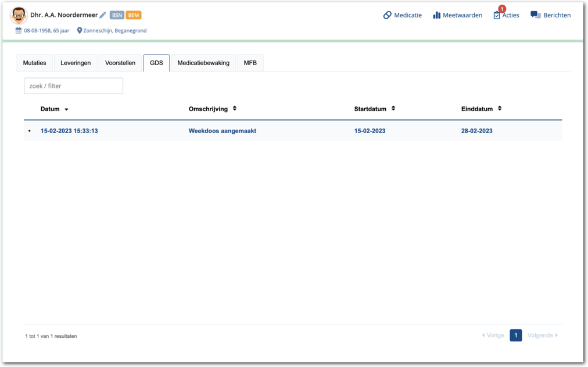Open the Weekdoos aangemaakt entry
The width and height of the screenshot is (588, 367).
click(222, 131)
